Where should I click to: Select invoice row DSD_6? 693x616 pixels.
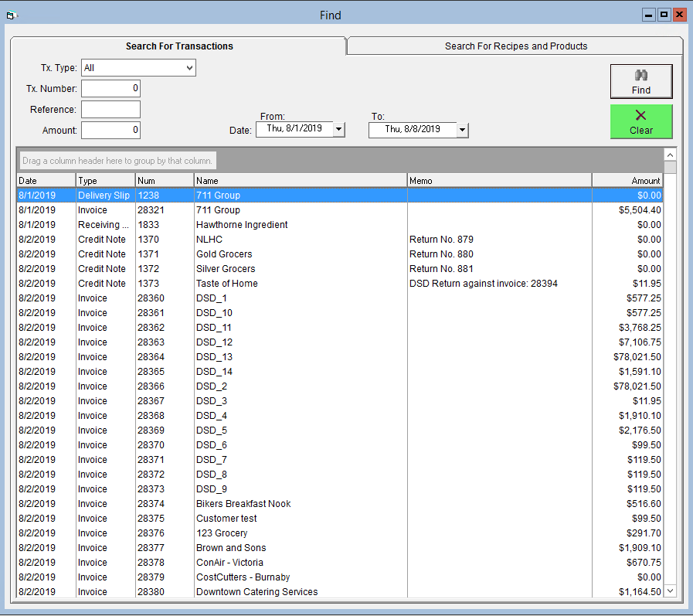(x=339, y=445)
